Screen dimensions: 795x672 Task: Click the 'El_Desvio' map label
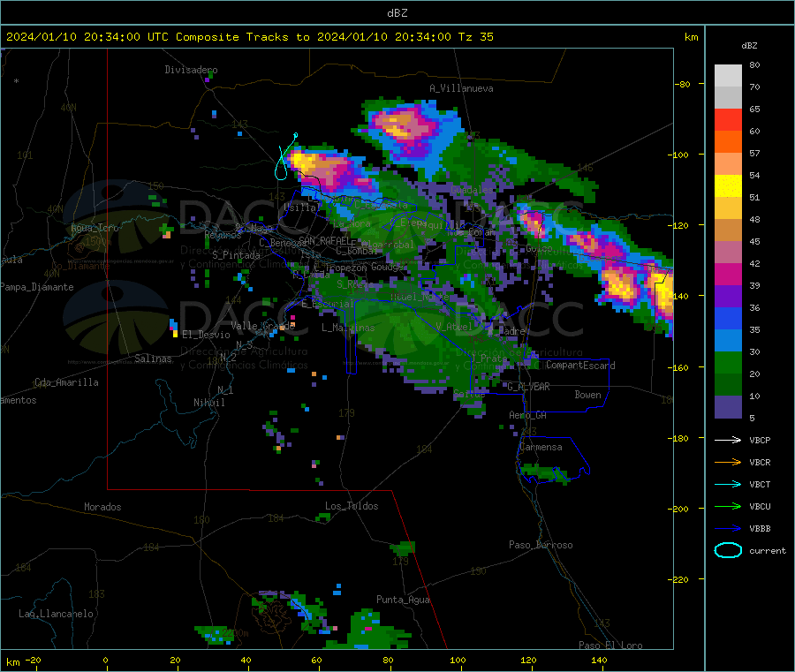206,335
